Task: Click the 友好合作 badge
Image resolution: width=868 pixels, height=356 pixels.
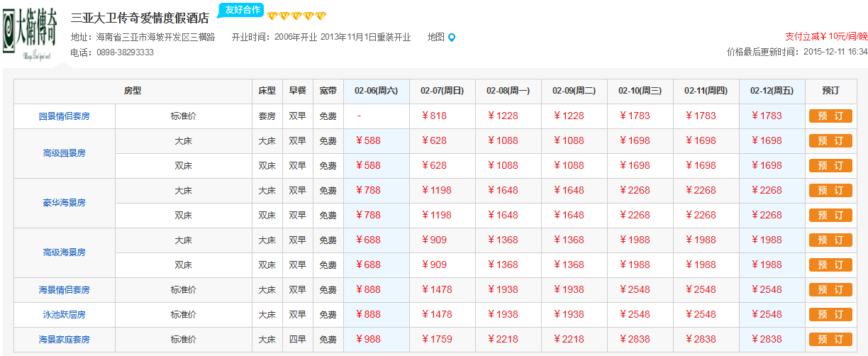Action: coord(241,10)
